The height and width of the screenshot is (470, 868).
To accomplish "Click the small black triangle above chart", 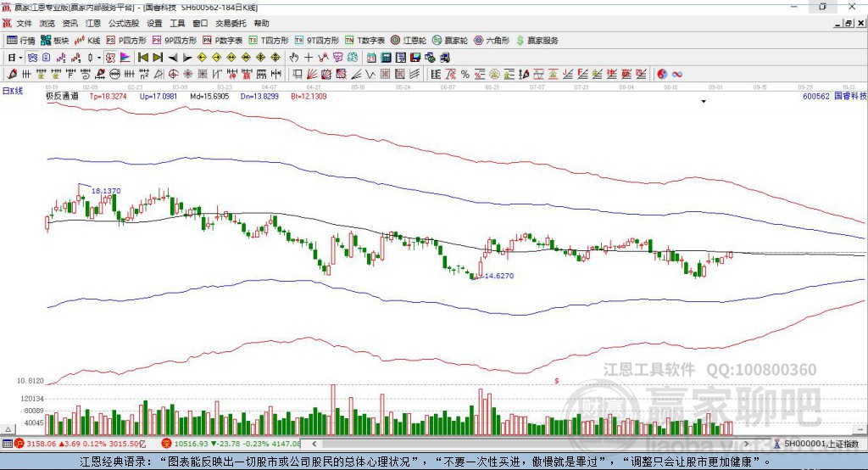I will [704, 102].
